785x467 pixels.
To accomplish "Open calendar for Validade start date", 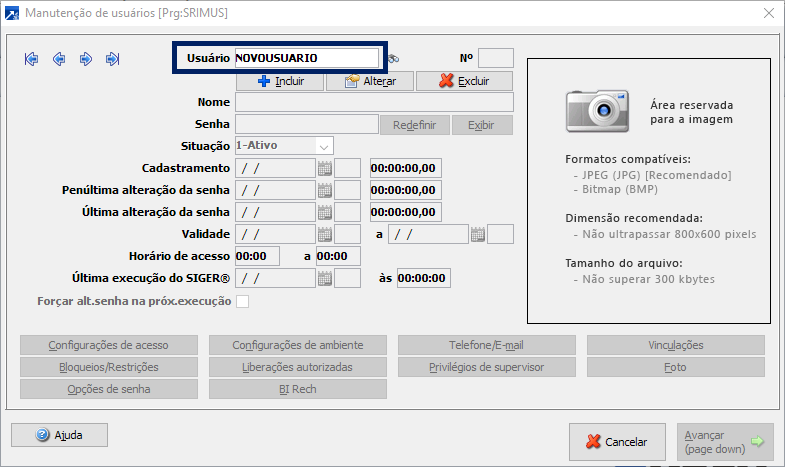I will pyautogui.click(x=325, y=234).
